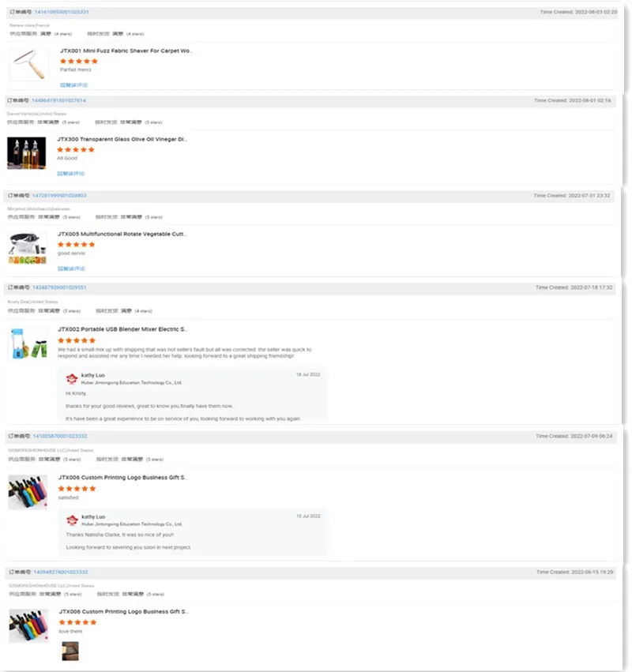Click kathy Luo avatar in 18 Jul reply
Image resolution: width=632 pixels, height=672 pixels.
pyautogui.click(x=72, y=379)
